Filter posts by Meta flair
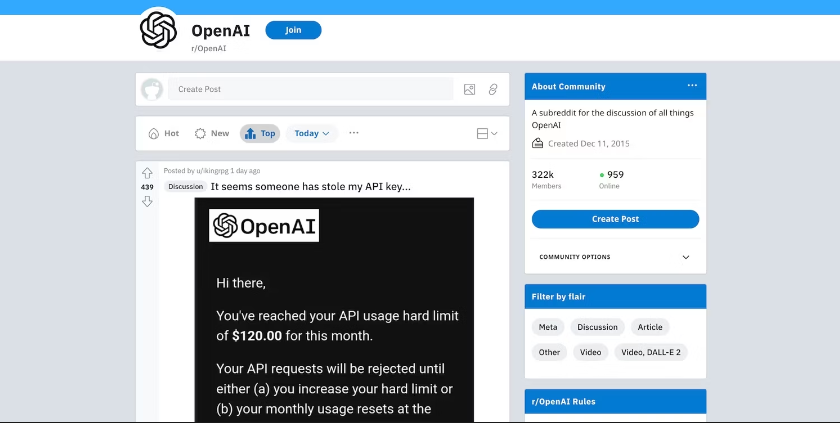The width and height of the screenshot is (840, 423). 548,327
